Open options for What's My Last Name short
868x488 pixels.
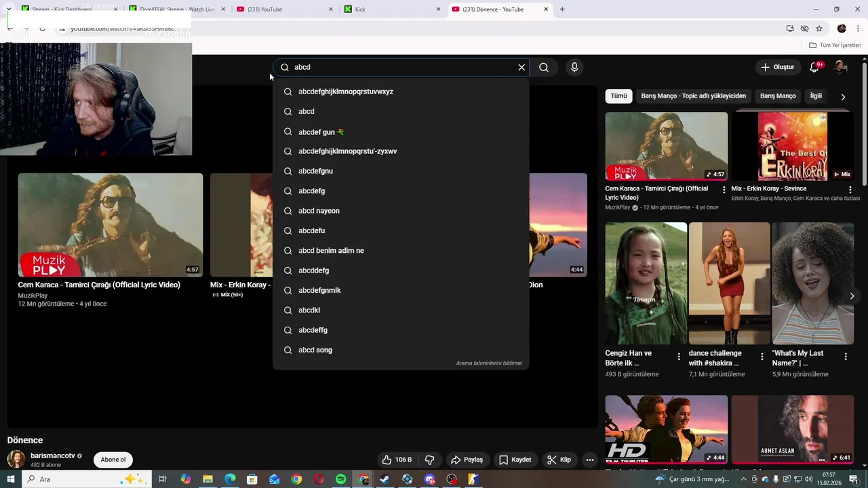[846, 357]
